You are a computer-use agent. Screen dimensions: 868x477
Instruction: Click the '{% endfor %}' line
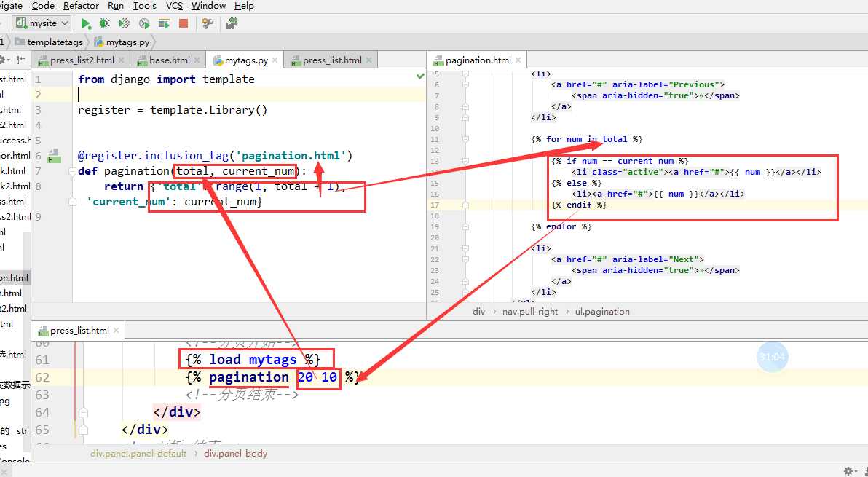tap(561, 226)
